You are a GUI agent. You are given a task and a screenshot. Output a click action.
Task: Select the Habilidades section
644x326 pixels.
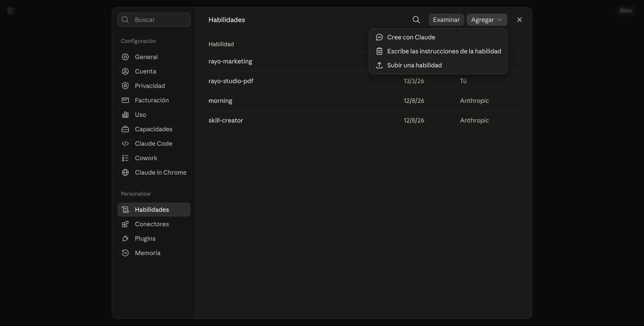pyautogui.click(x=154, y=210)
